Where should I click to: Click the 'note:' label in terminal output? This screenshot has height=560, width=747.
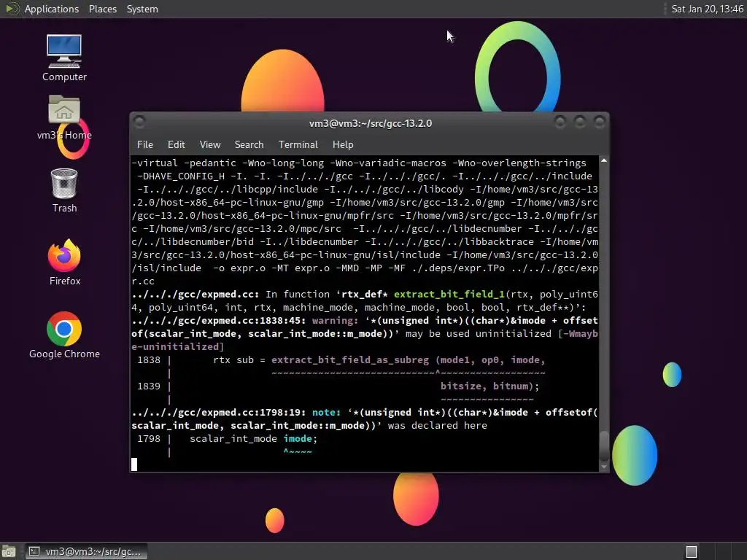pyautogui.click(x=326, y=413)
